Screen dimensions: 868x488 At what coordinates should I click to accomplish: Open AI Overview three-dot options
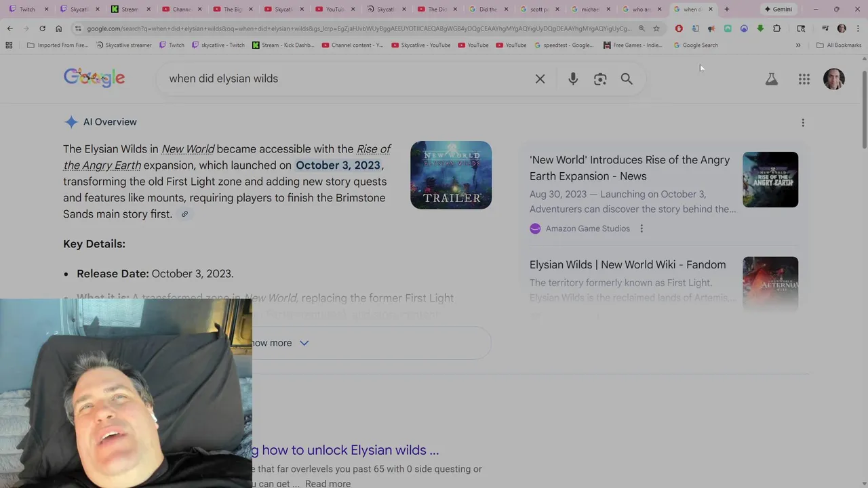coord(803,123)
